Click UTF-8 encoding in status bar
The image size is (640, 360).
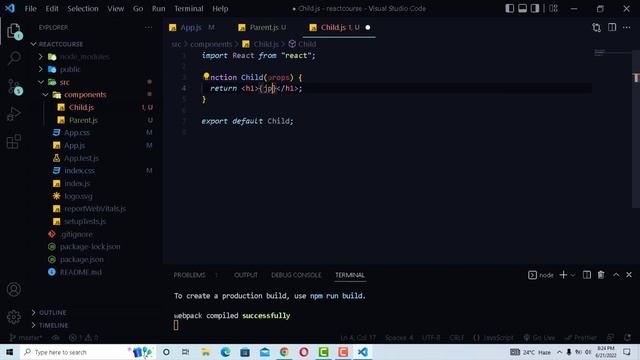[x=431, y=338]
